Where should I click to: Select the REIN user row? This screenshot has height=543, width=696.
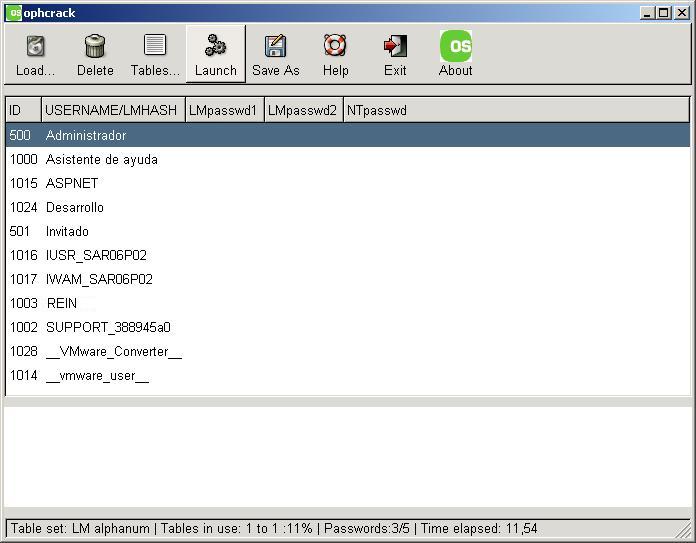(x=348, y=303)
